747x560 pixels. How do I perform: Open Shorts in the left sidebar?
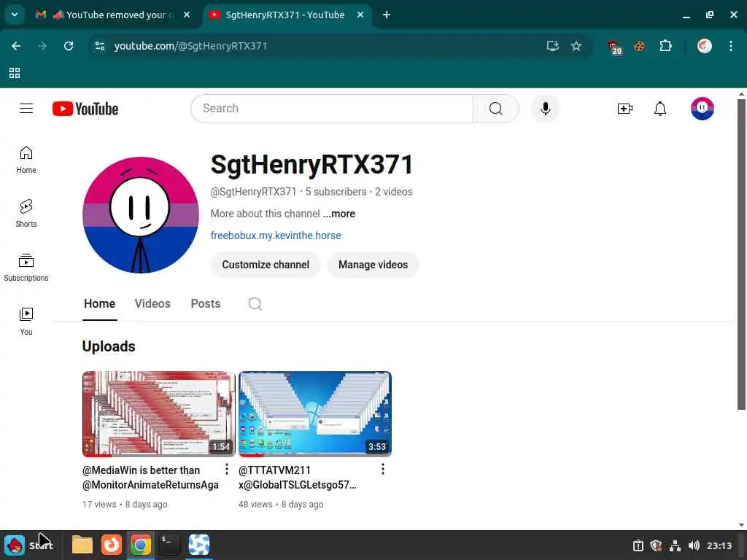point(26,214)
